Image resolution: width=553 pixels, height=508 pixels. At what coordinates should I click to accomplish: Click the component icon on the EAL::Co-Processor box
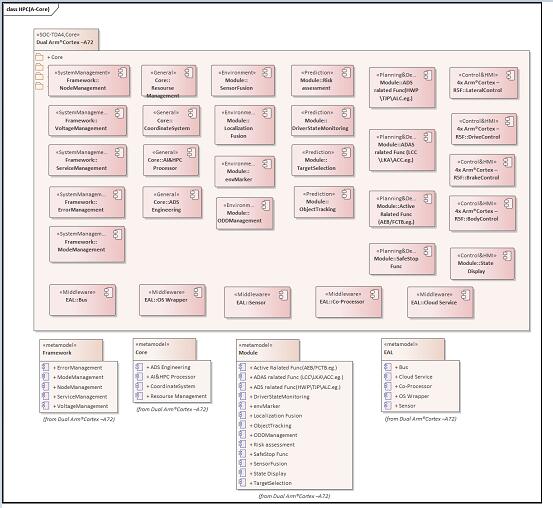374,294
